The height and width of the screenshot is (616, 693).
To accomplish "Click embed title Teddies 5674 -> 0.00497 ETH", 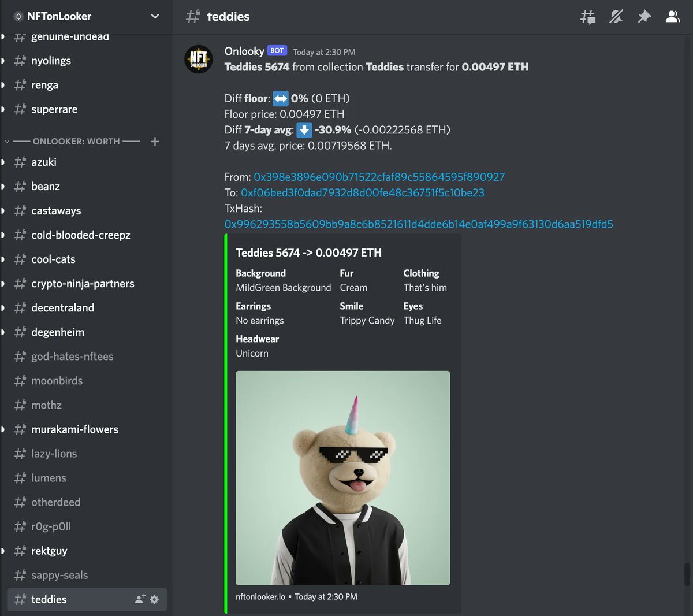I will click(x=308, y=253).
